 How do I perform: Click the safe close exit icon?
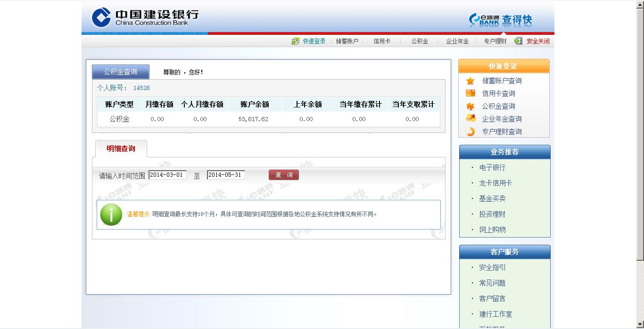(x=518, y=41)
